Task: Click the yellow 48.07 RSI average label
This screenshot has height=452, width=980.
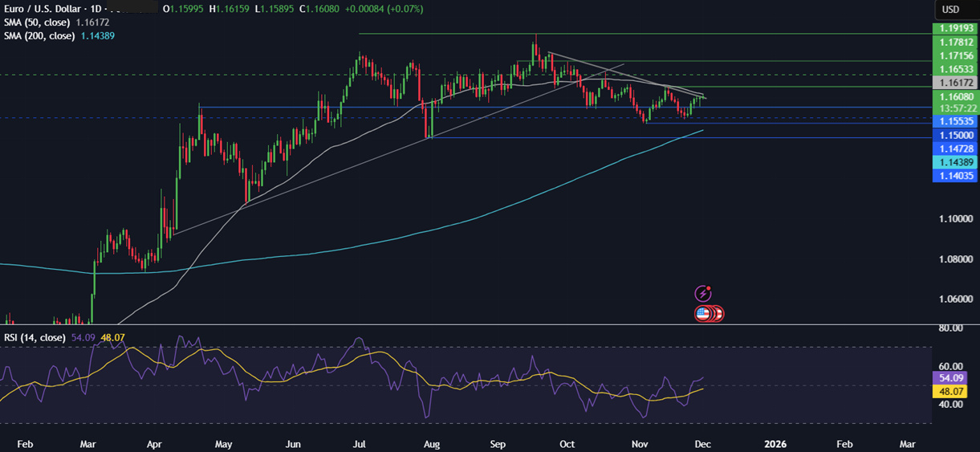Action: pos(954,392)
